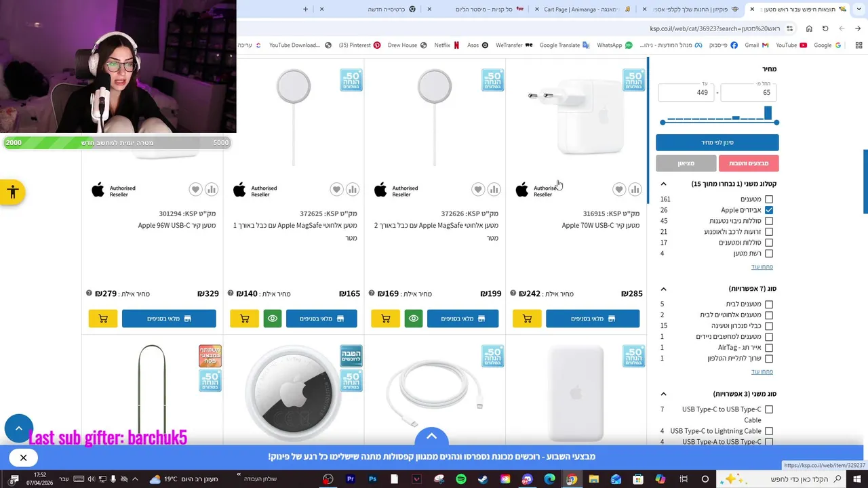868x488 pixels.
Task: Click the right handle of the price slider
Action: [x=776, y=122]
